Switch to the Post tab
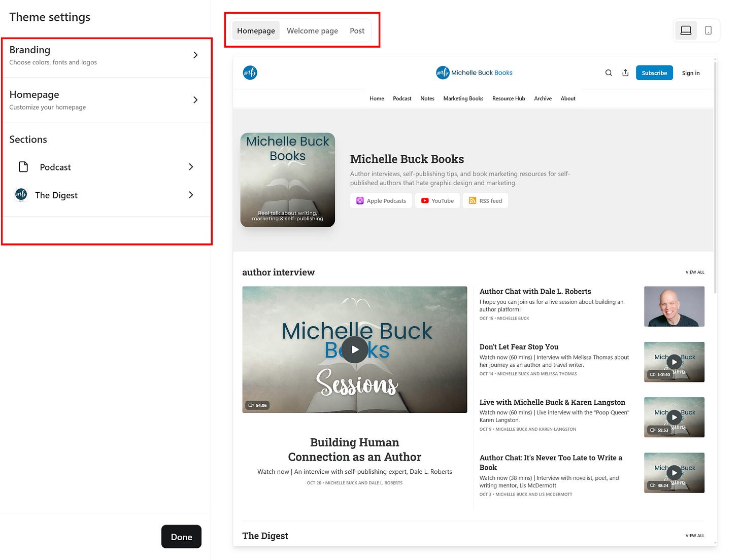The height and width of the screenshot is (560, 739). [x=357, y=30]
